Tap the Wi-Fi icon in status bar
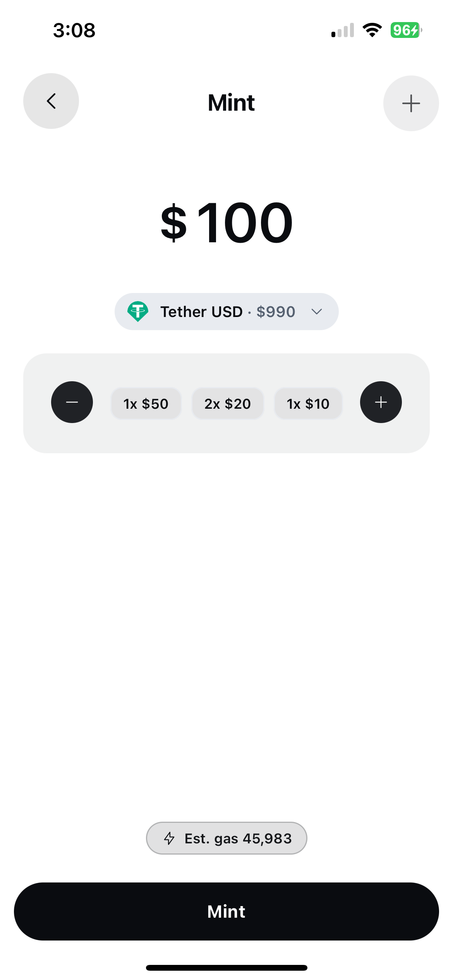The image size is (453, 980). pyautogui.click(x=371, y=31)
